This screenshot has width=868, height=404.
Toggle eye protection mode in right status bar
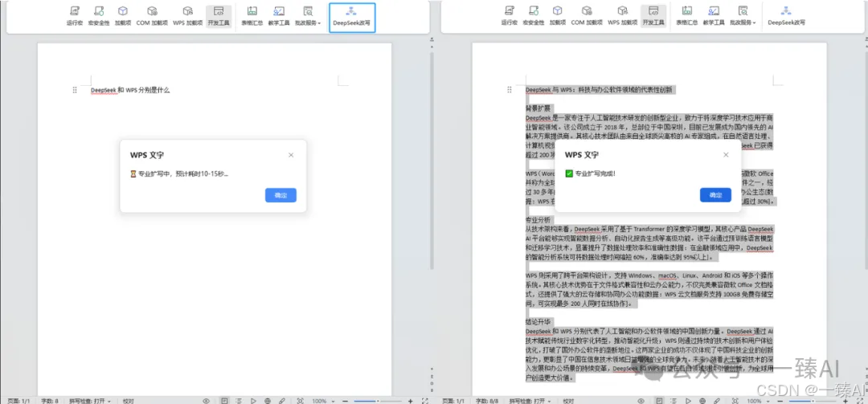641,400
